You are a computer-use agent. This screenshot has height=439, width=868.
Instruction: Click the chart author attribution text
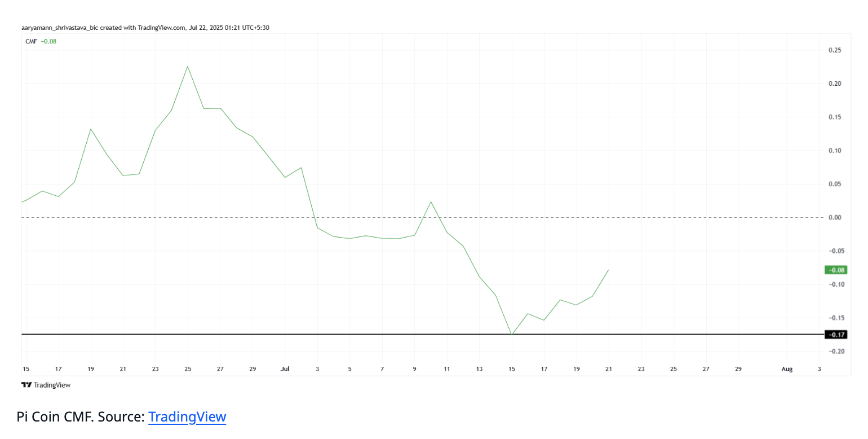[x=145, y=28]
